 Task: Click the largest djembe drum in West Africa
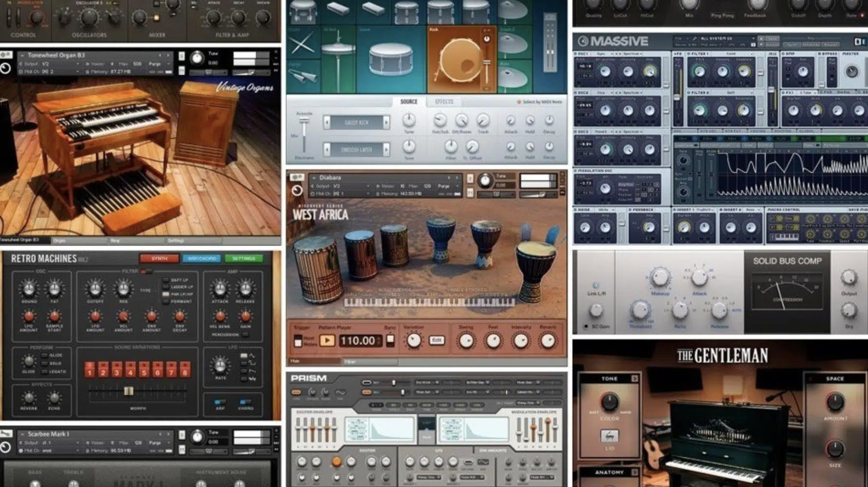coord(536,272)
